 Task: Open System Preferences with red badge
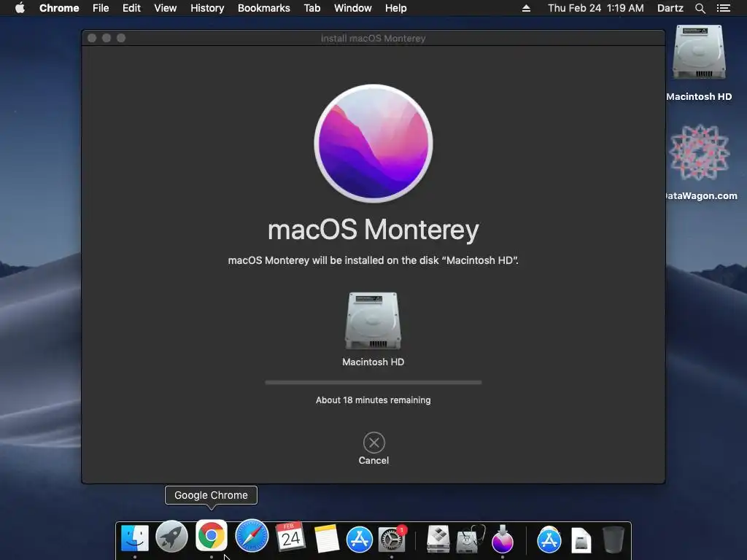click(x=392, y=539)
